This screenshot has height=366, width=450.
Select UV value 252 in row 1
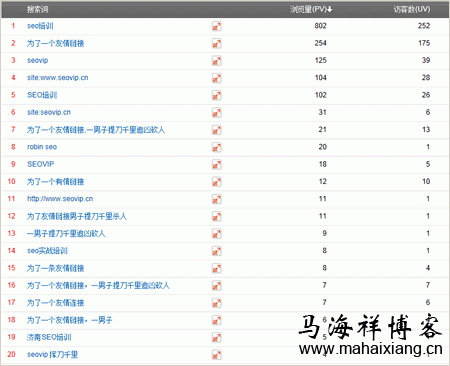[424, 26]
